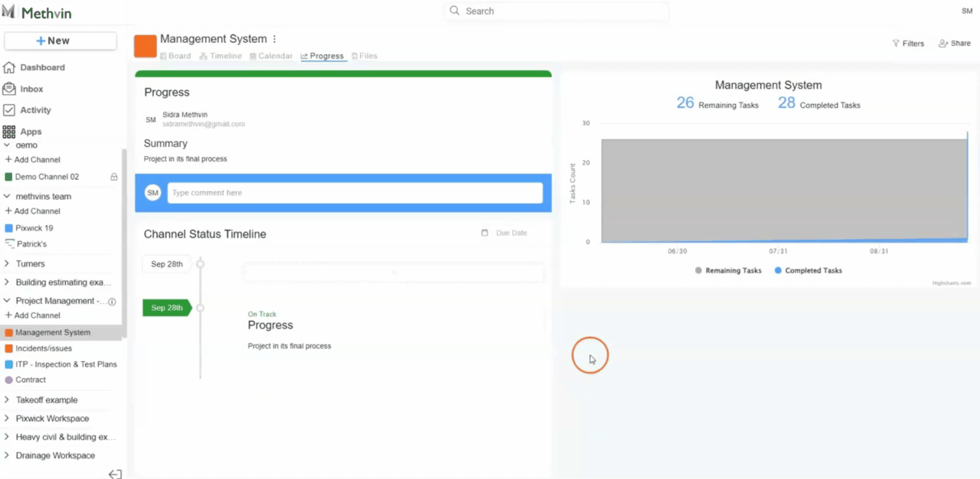
Task: Expand the Takeoff example workspace
Action: pyautogui.click(x=7, y=400)
